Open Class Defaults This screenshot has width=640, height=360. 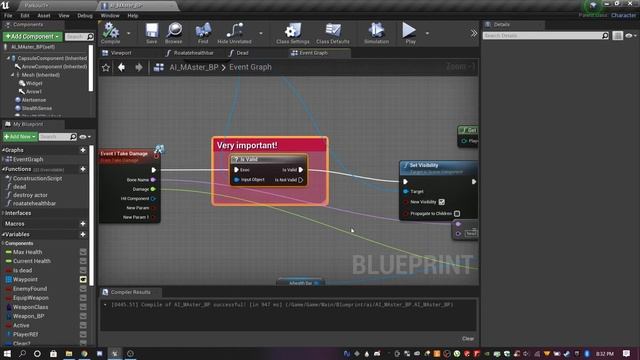coord(333,33)
